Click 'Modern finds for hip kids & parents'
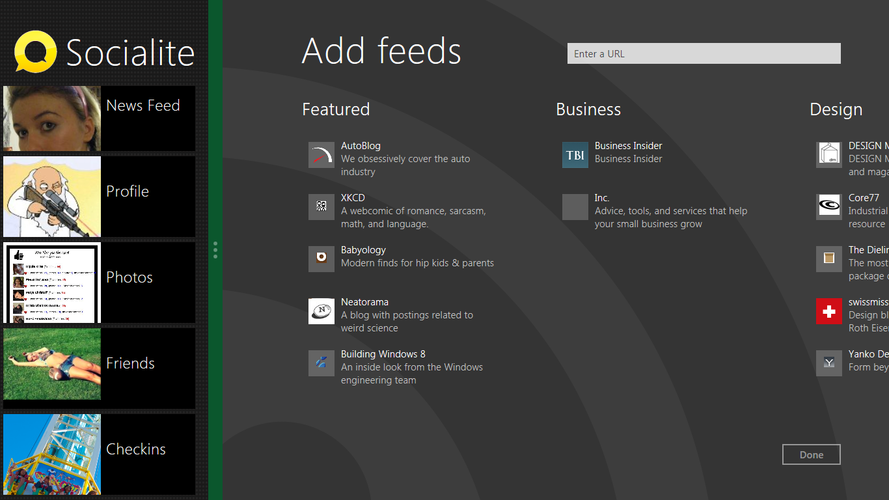This screenshot has width=889, height=500. 417,263
